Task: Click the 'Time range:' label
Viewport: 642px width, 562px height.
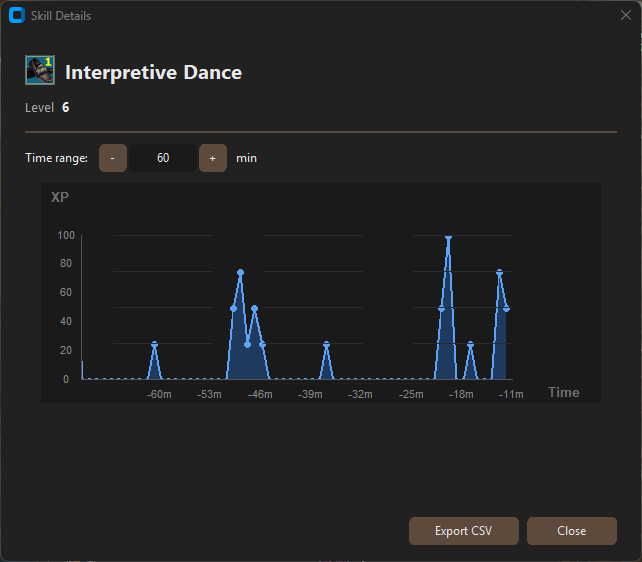Action: 57,158
